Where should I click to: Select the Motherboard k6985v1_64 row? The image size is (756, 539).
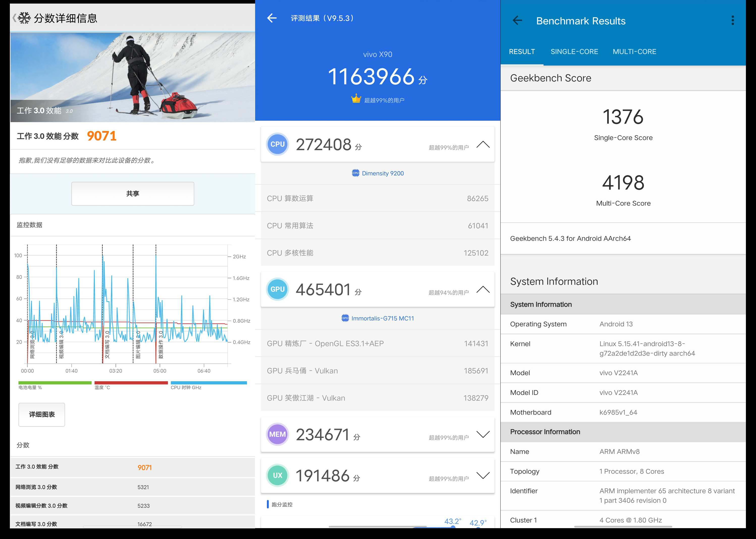tap(623, 412)
